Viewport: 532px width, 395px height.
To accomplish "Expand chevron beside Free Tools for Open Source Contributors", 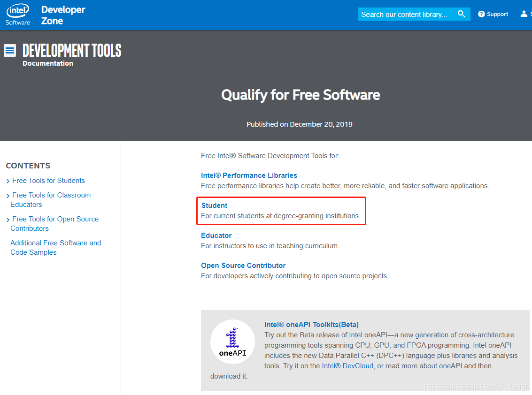I will (x=8, y=220).
